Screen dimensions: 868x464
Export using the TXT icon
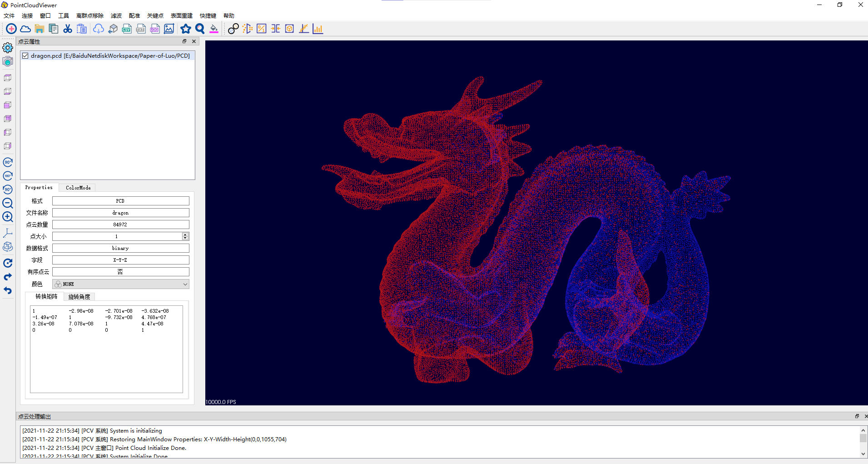coord(141,29)
